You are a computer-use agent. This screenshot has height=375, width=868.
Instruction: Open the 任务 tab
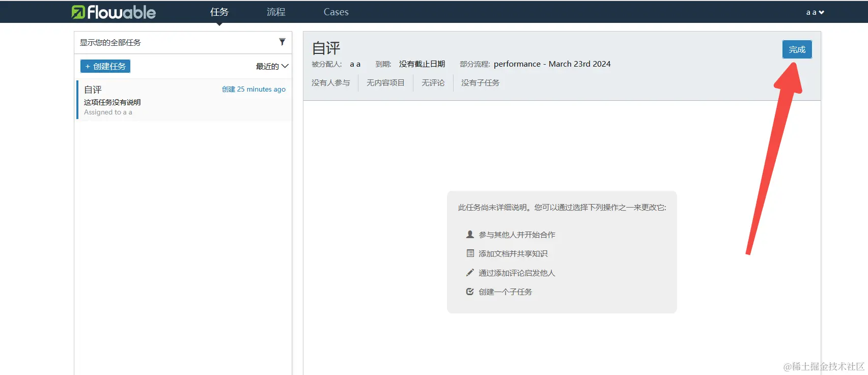click(219, 12)
